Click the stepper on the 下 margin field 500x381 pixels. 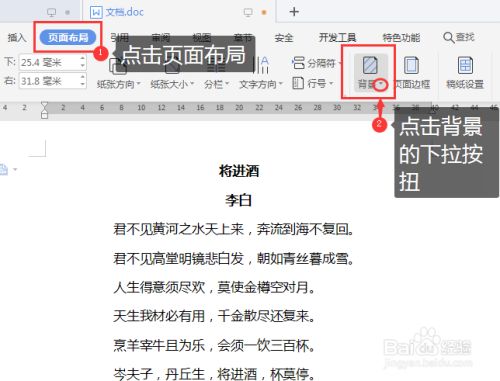pos(83,63)
